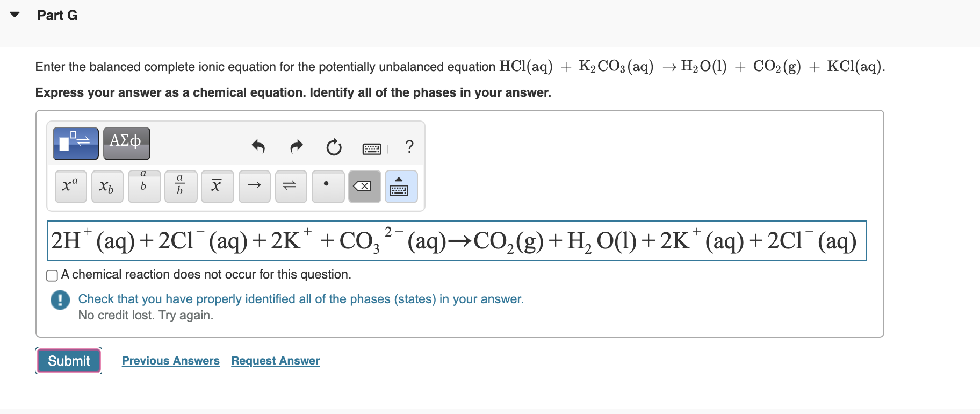Delete a character with the backspace icon
The image size is (980, 414).
tap(364, 186)
